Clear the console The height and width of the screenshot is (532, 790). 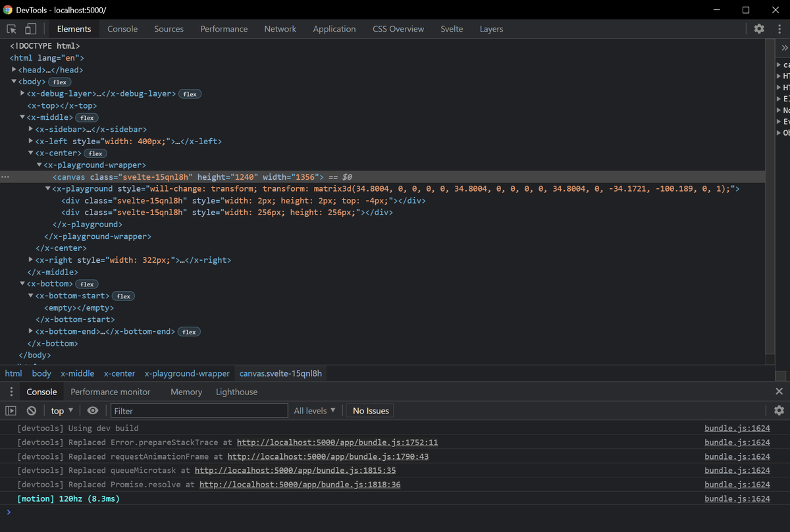[31, 411]
